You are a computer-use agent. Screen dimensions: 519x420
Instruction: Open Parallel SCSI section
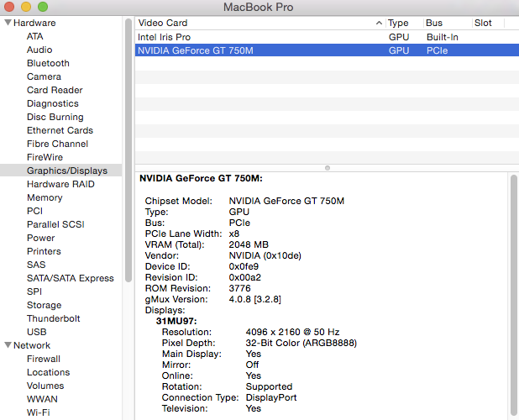(x=55, y=224)
